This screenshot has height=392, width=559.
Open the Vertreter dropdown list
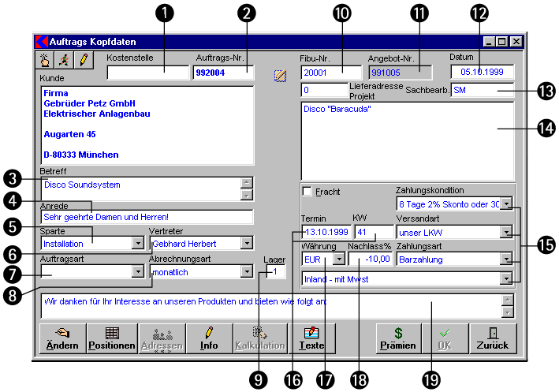tap(247, 244)
